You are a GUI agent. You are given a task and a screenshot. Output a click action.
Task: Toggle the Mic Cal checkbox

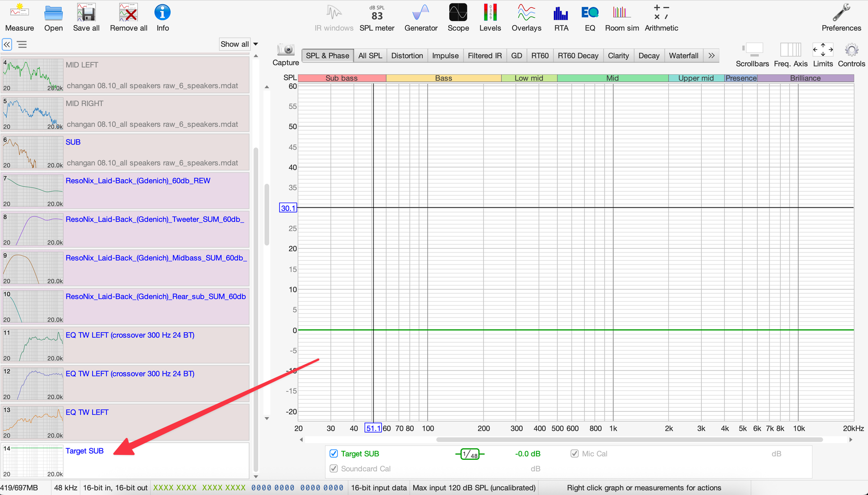575,453
